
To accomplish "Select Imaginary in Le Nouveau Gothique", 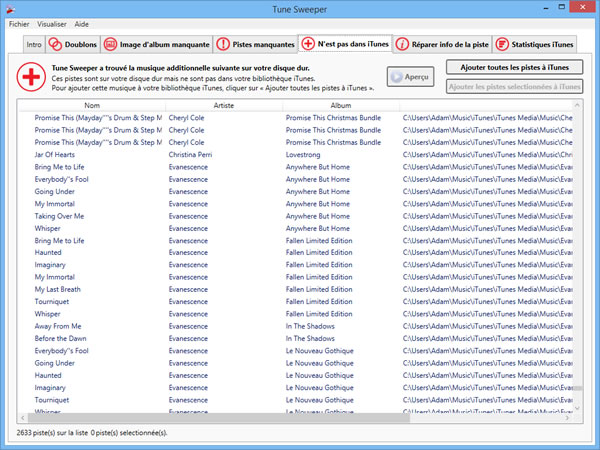I will pos(50,388).
